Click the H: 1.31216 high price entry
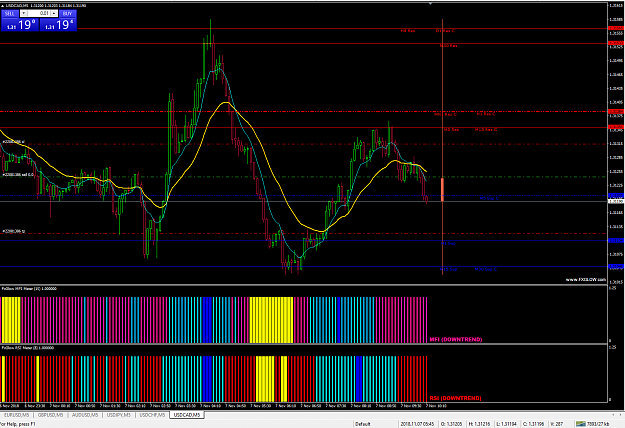This screenshot has width=625, height=428. [479, 424]
